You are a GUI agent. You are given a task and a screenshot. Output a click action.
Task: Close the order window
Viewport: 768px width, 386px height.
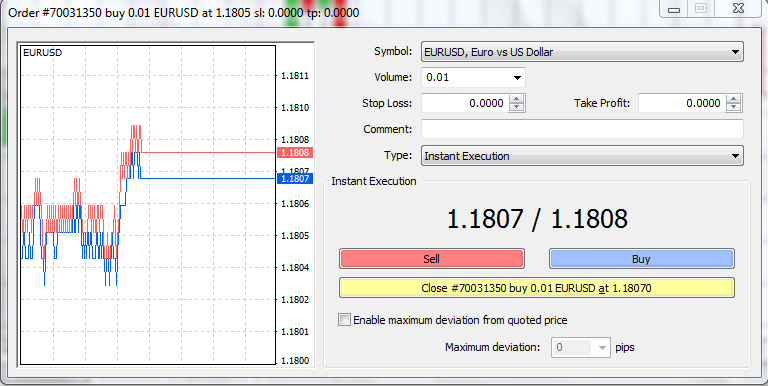739,8
